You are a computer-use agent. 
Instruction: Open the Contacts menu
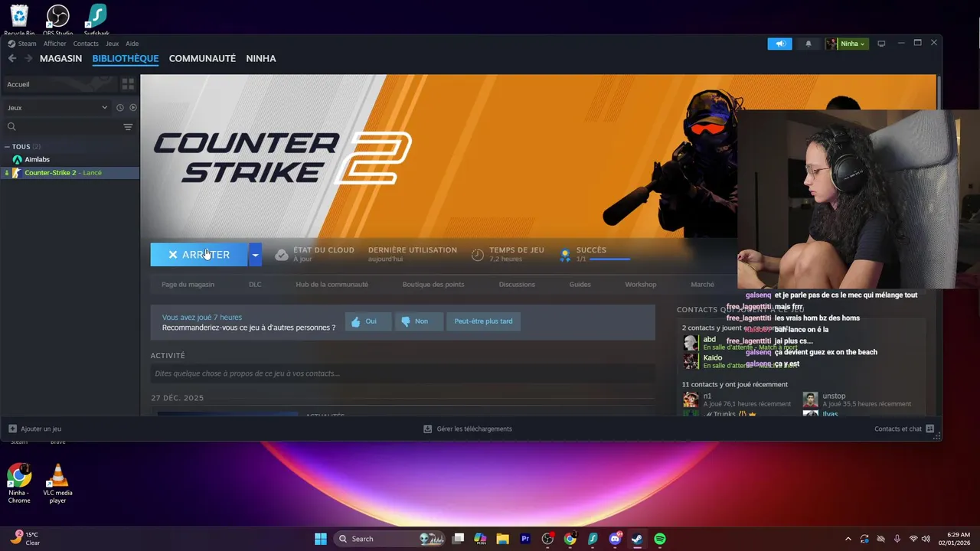click(x=86, y=44)
